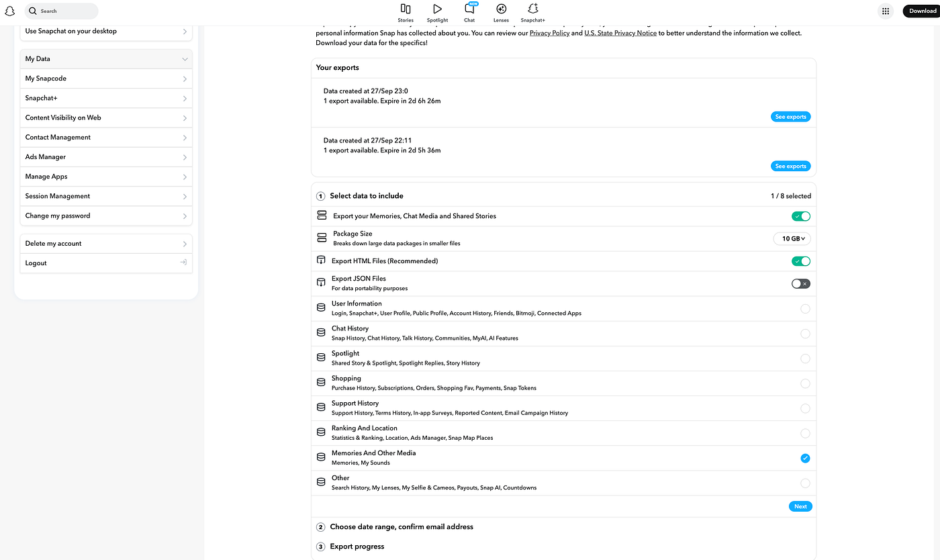Click the Chat History database icon
This screenshot has width=940, height=560.
point(321,332)
